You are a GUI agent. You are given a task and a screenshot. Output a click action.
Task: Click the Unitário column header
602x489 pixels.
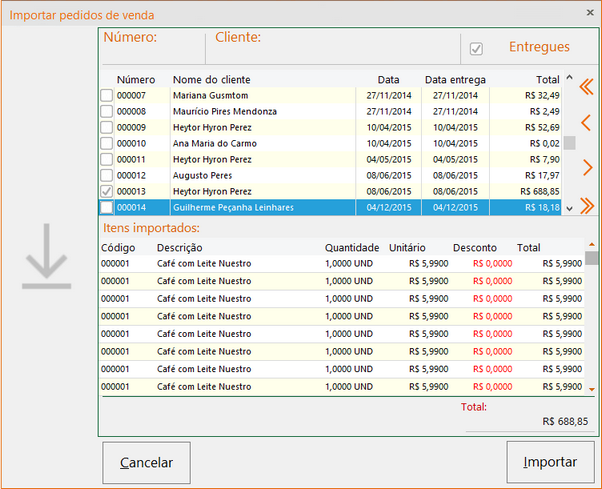click(x=407, y=248)
